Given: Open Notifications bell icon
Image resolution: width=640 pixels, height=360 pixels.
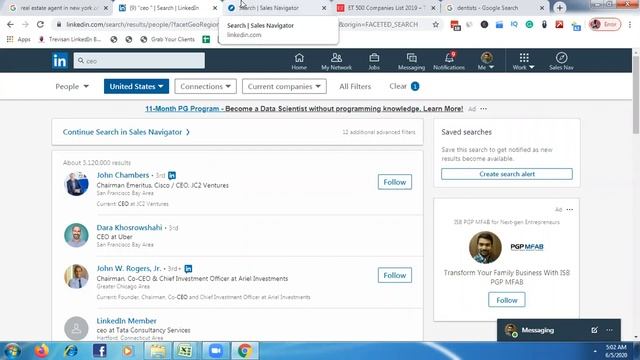Looking at the screenshot, I should (x=449, y=61).
